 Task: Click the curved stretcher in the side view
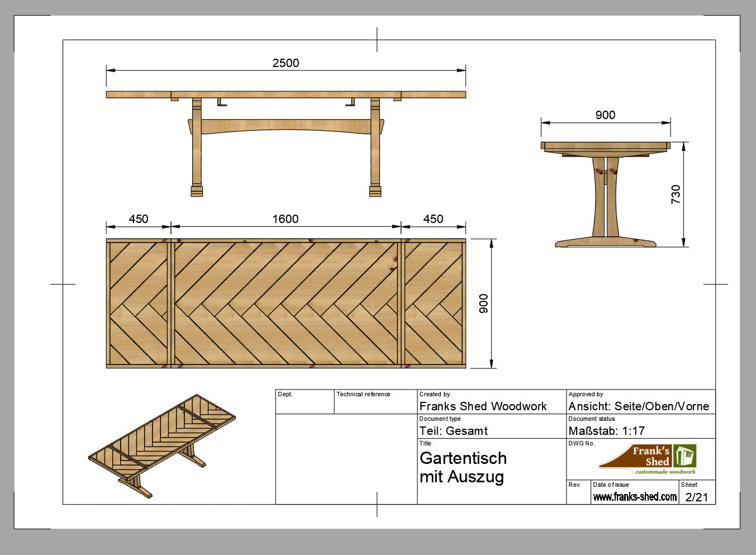(x=286, y=127)
